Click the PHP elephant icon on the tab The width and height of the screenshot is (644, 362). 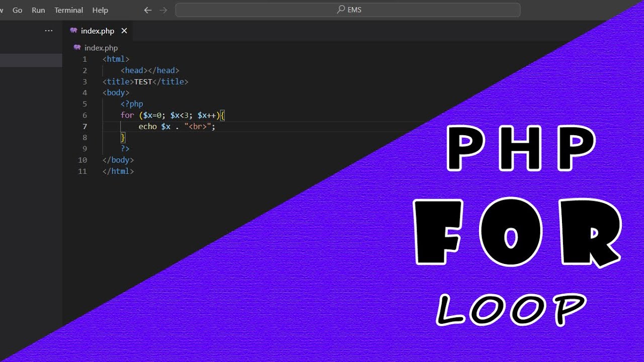(x=74, y=31)
